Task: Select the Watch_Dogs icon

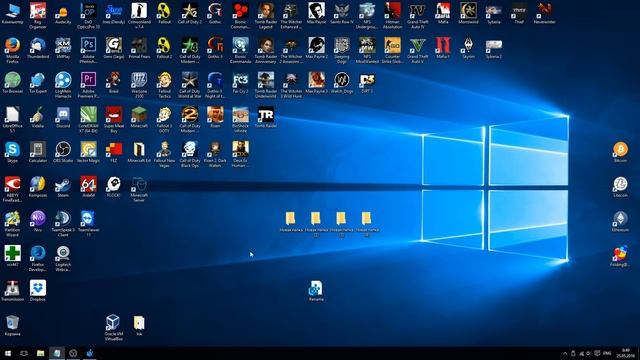Action: [x=341, y=80]
